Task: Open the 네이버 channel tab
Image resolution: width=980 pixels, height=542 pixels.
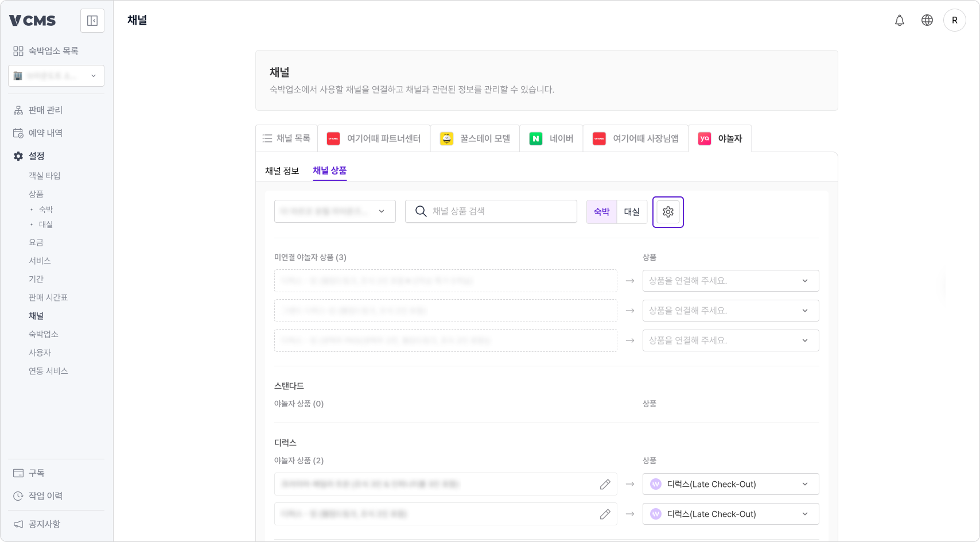Action: pyautogui.click(x=551, y=138)
